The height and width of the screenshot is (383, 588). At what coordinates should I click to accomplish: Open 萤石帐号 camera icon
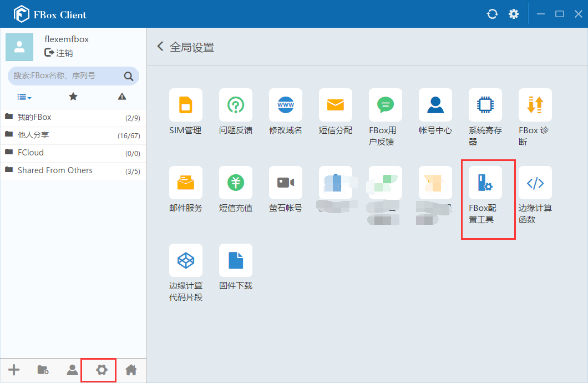(285, 182)
